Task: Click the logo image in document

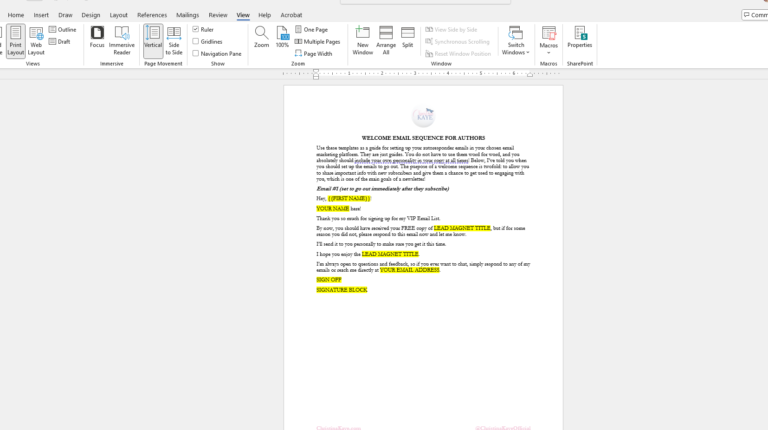Action: click(424, 117)
